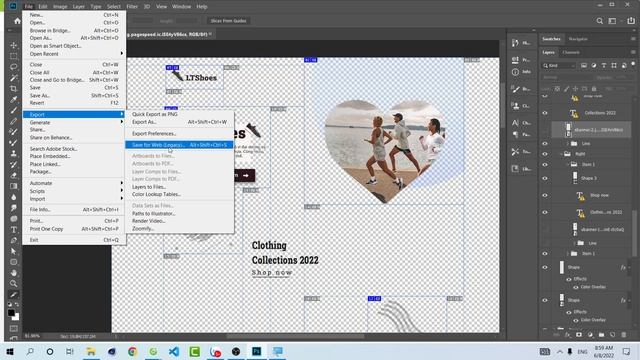
Task: Select the Path Selection tool
Action: point(14,251)
